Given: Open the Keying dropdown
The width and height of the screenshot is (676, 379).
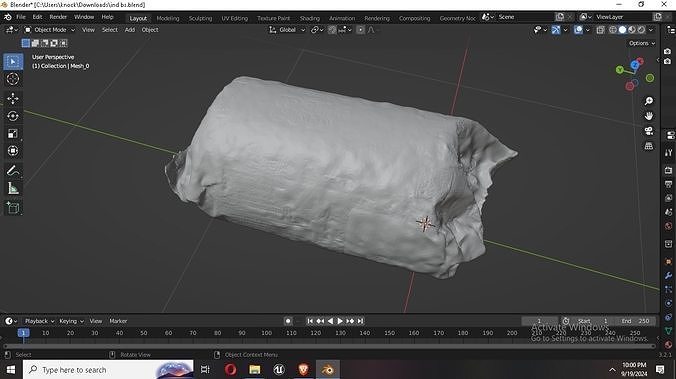Looking at the screenshot, I should coord(71,321).
